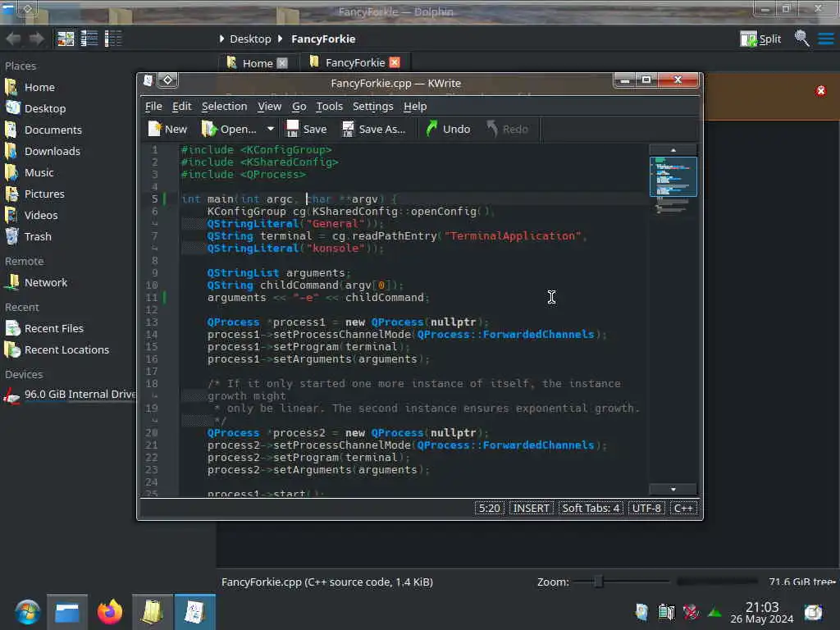The width and height of the screenshot is (840, 630).
Task: Open the View menu in KWrite
Action: click(269, 106)
